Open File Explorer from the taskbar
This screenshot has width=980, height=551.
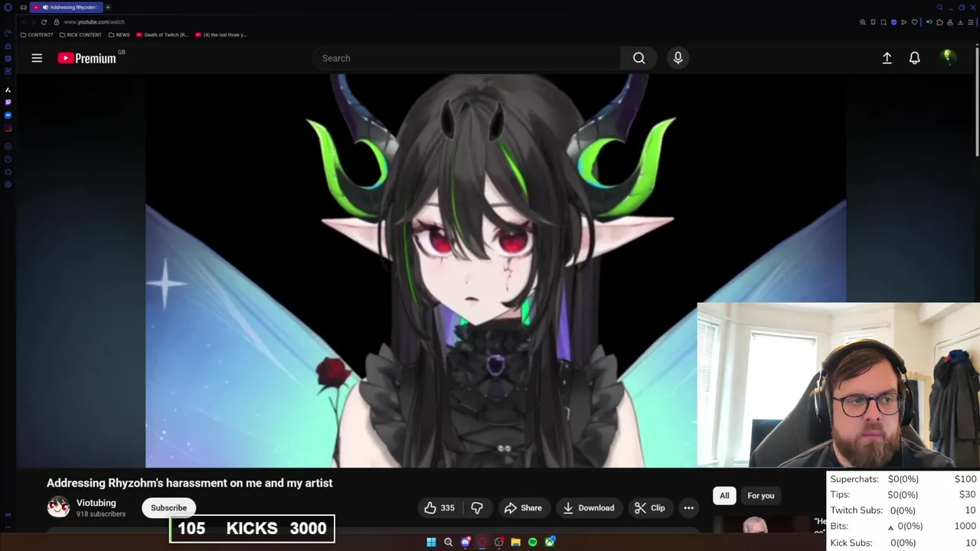tap(515, 542)
